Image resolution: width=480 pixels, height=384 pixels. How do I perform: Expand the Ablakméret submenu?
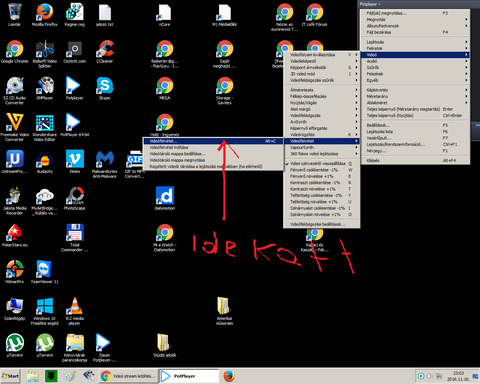pyautogui.click(x=415, y=103)
